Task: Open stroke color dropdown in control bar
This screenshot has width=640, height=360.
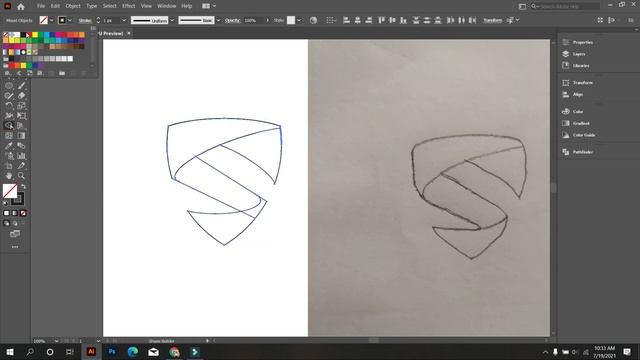Action: point(70,20)
